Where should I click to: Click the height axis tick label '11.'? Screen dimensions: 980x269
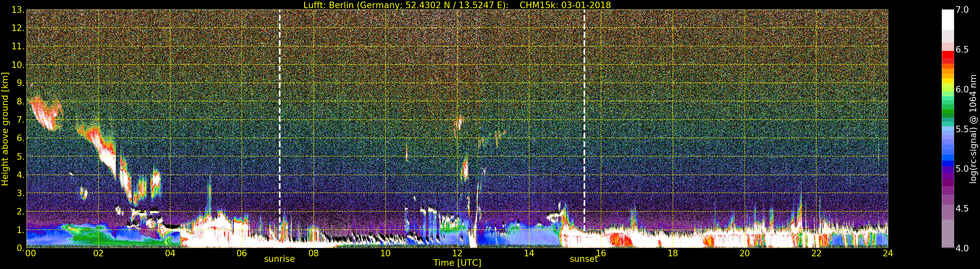[x=18, y=46]
